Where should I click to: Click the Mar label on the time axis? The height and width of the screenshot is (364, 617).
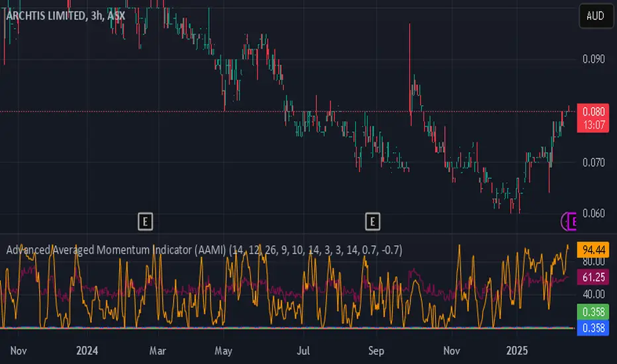click(158, 351)
